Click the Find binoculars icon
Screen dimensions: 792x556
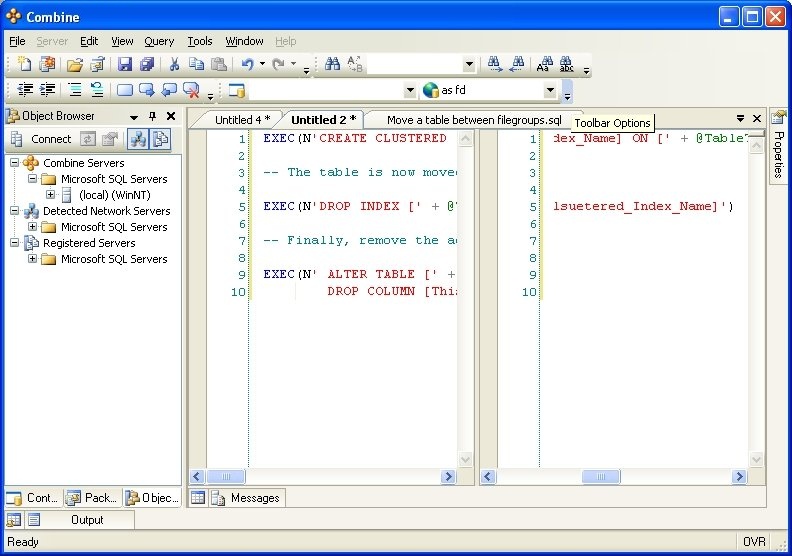[332, 65]
